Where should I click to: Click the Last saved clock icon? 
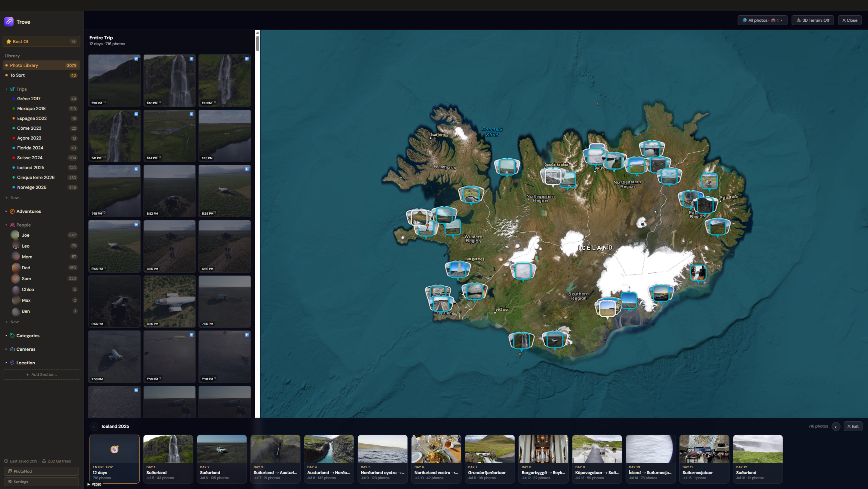click(x=6, y=461)
